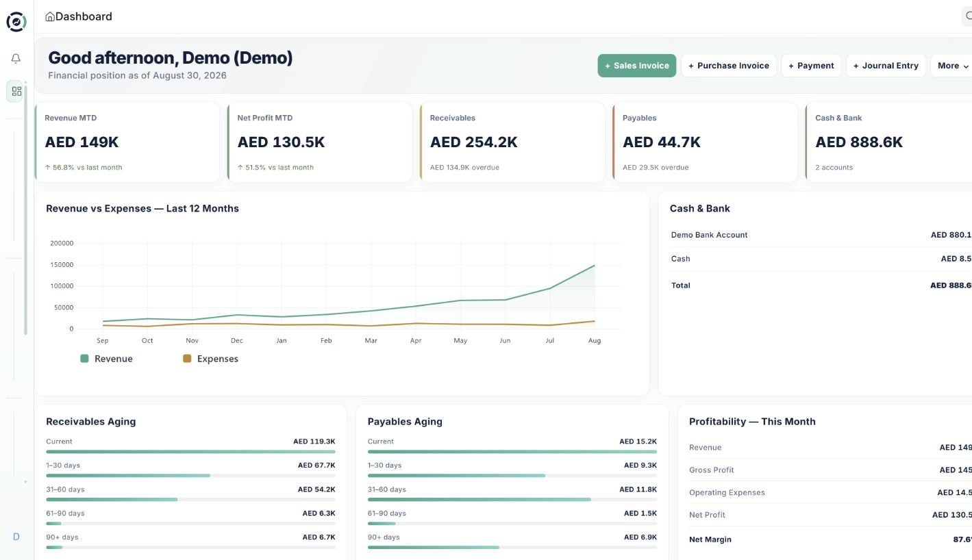Toggle the Expenses legend swatch
972x560 pixels.
tap(187, 359)
